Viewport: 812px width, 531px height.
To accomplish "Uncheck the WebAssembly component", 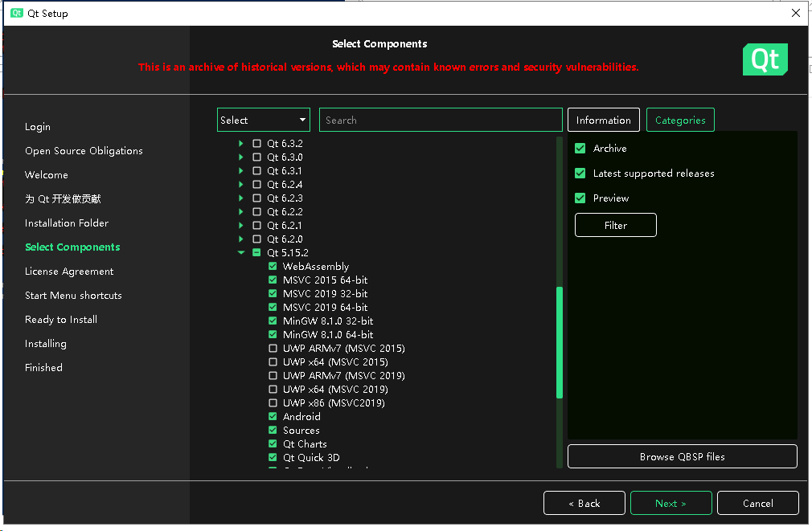I will [273, 266].
